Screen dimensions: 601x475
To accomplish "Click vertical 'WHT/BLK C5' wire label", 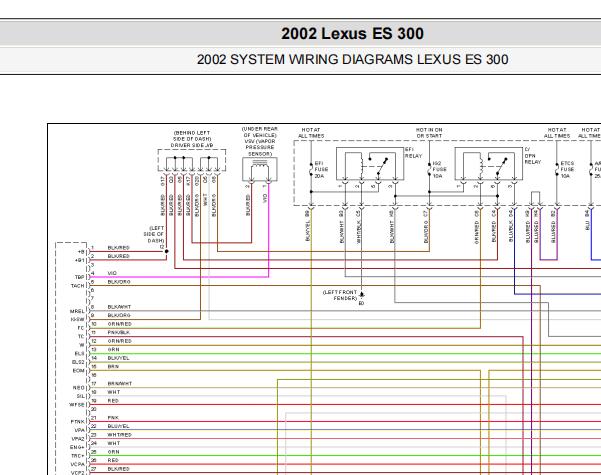I will click(x=359, y=226).
